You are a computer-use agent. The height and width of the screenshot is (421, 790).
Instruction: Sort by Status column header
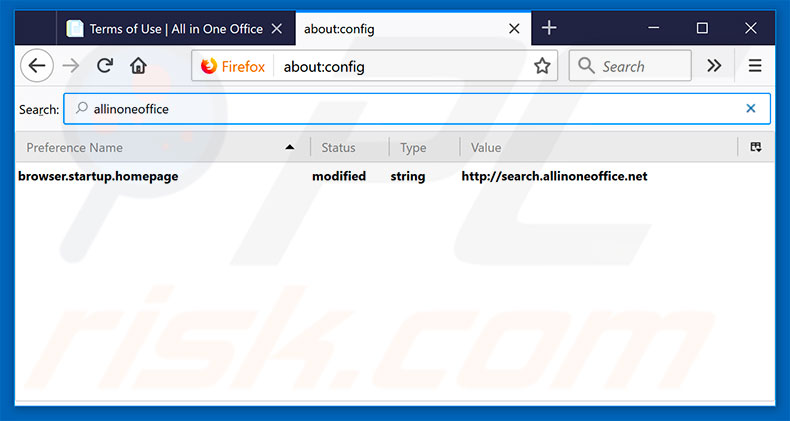pos(349,148)
